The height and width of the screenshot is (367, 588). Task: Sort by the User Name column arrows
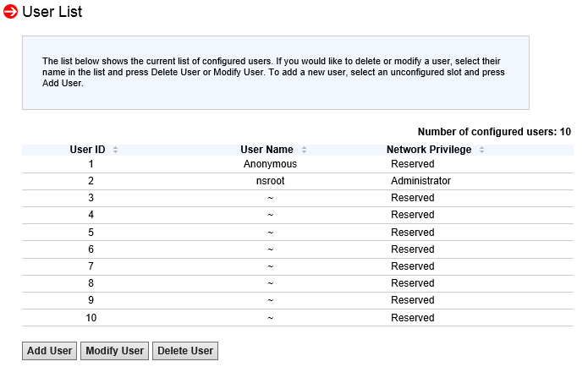304,150
